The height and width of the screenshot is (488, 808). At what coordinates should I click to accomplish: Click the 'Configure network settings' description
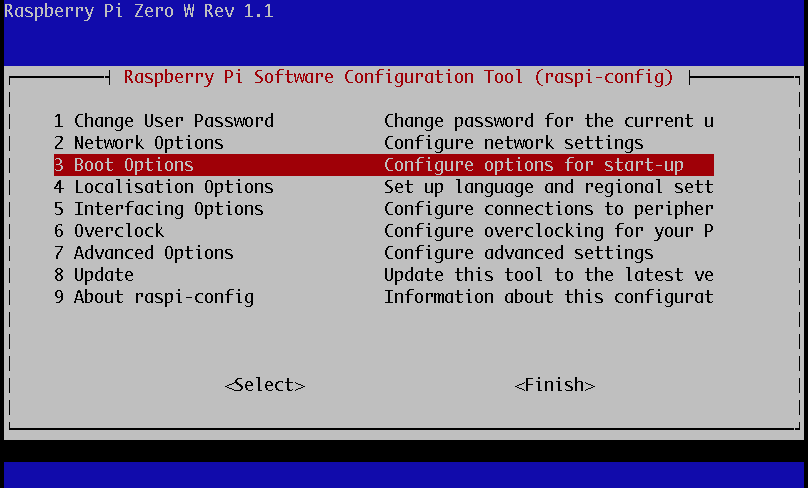(x=513, y=143)
